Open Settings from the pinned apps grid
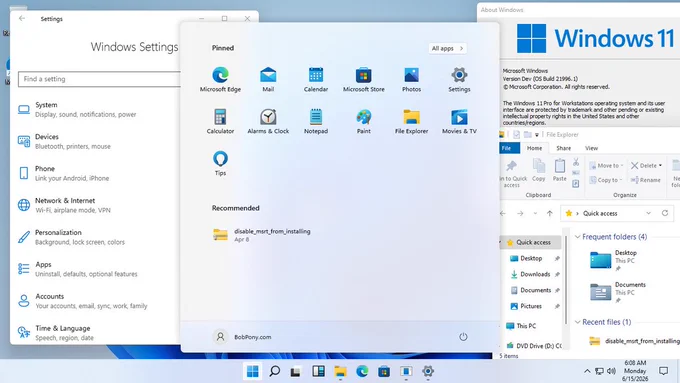 click(459, 79)
